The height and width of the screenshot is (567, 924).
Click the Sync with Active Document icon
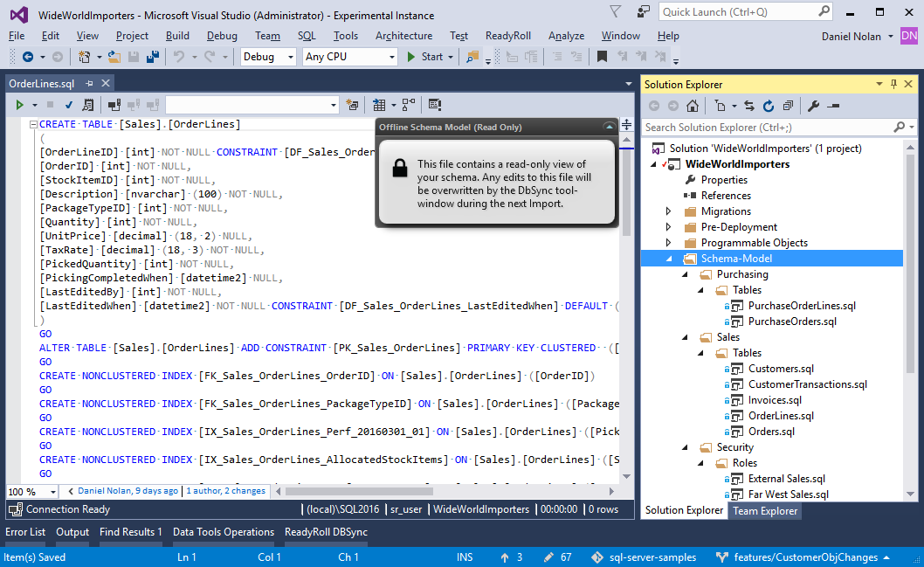(748, 106)
